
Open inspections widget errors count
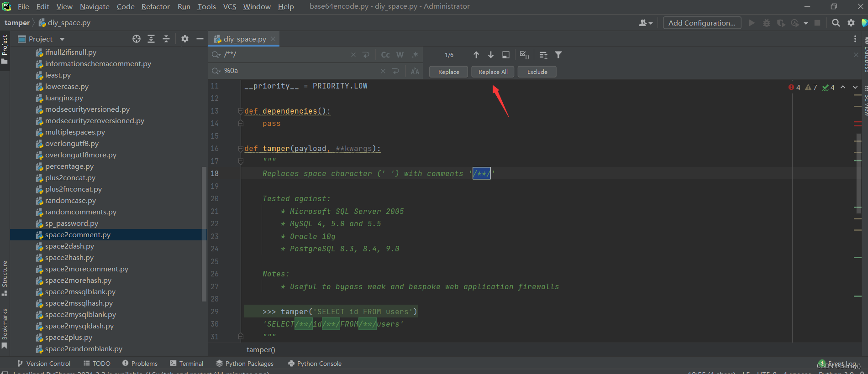click(x=794, y=87)
